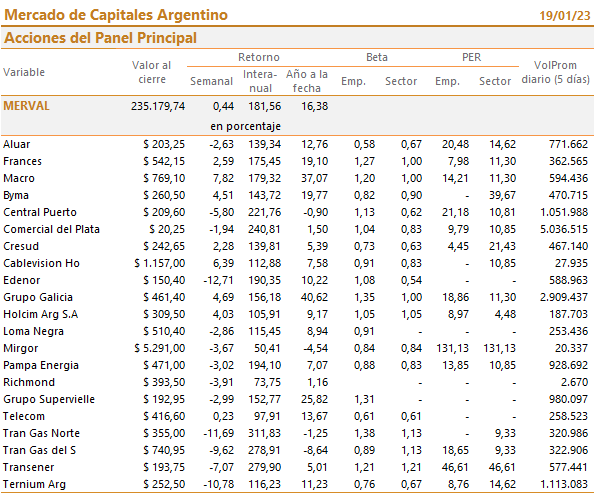Click the 'en porcentaje' label
This screenshot has height=493, width=594.
click(x=245, y=126)
